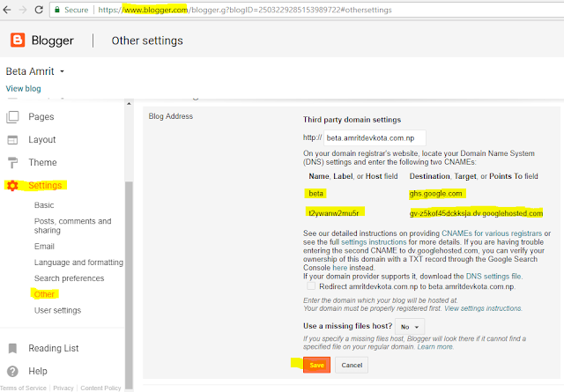Tick the Redirect amritdevkota.com.np checkbox
The width and height of the screenshot is (564, 392).
(x=311, y=286)
